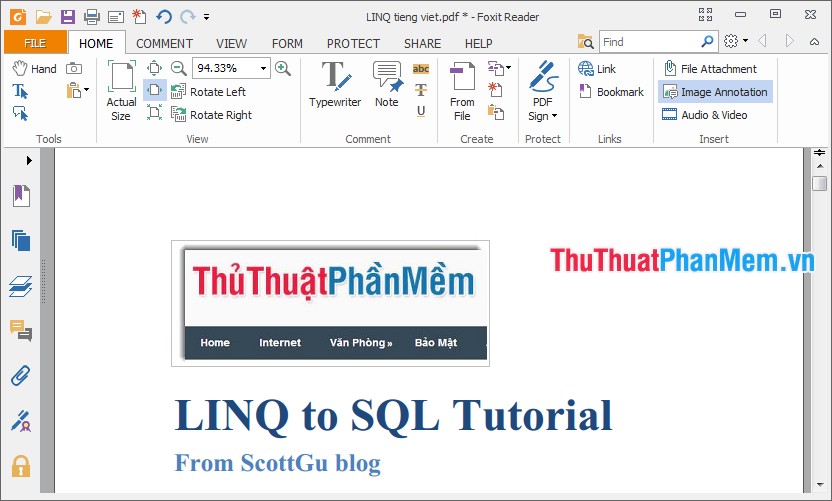Select the Hand tool
This screenshot has width=832, height=501.
coord(34,68)
